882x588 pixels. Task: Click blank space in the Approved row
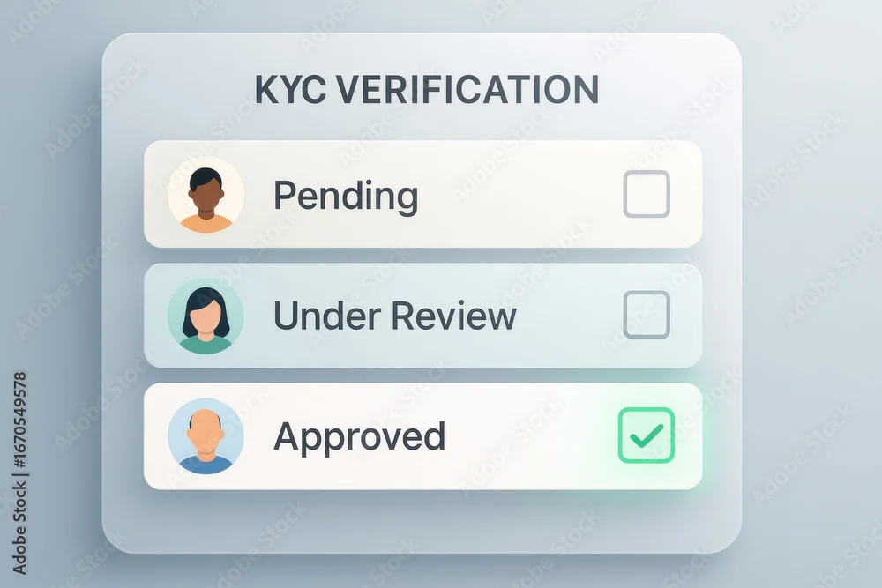coord(528,436)
